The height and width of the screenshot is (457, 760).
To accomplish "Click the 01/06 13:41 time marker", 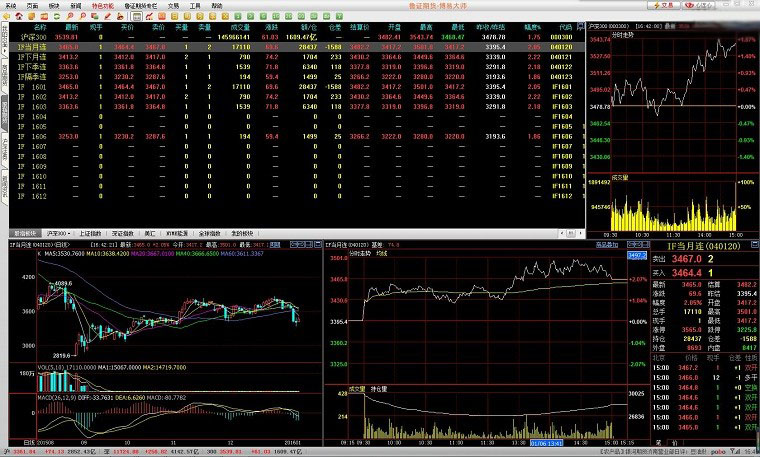I will [x=546, y=443].
